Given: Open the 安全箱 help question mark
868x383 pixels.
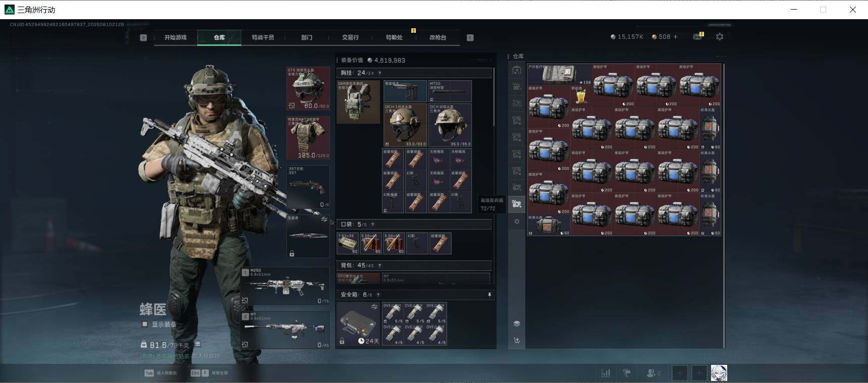Looking at the screenshot, I should pos(378,295).
